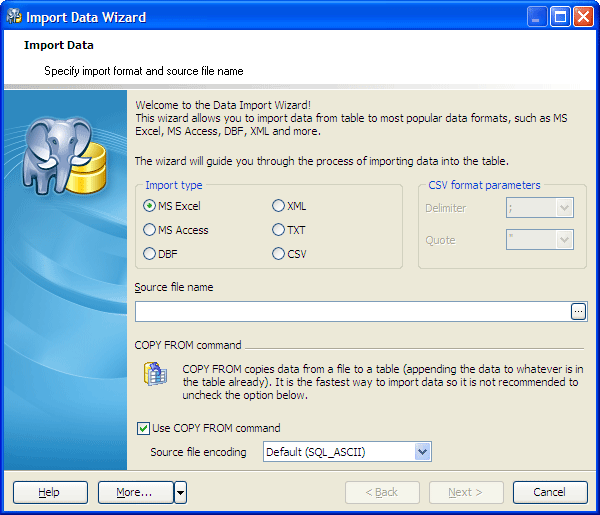The width and height of the screenshot is (600, 515).
Task: Click the PostgreSQL elephant database logo
Action: coord(64,155)
